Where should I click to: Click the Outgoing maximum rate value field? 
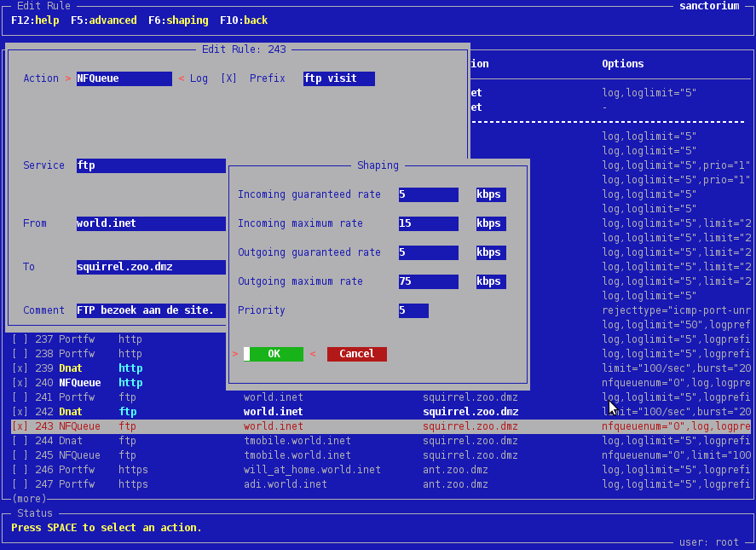428,281
